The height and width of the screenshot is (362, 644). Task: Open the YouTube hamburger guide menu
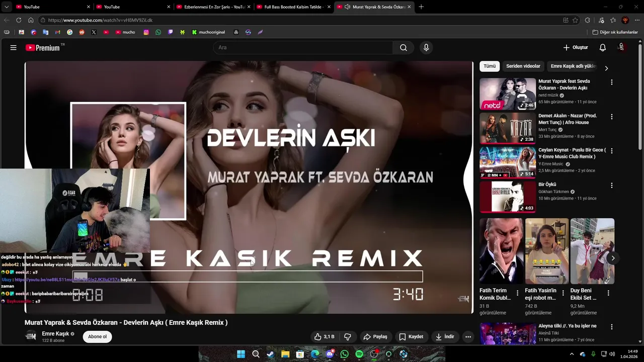14,48
